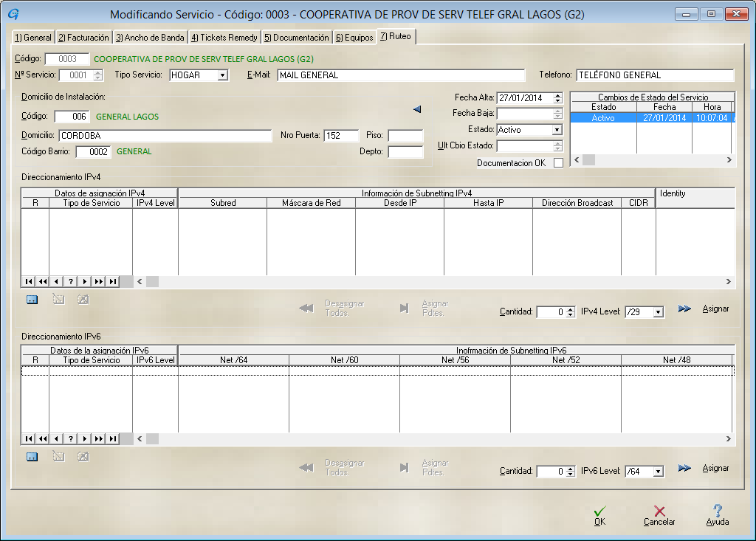The width and height of the screenshot is (756, 541).
Task: Go to previous record in IPv6 grid navigator
Action: click(x=57, y=439)
